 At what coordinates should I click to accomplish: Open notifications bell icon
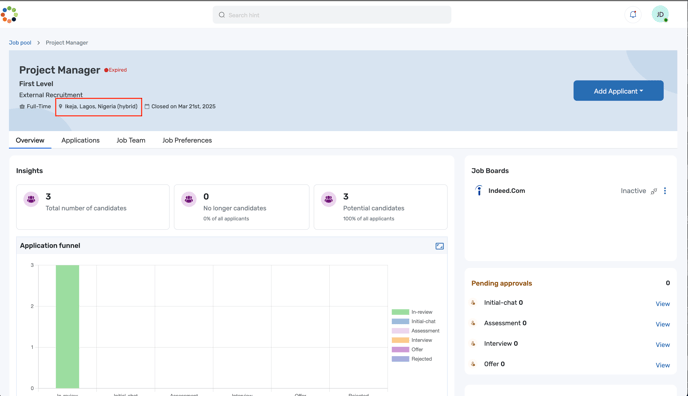633,14
